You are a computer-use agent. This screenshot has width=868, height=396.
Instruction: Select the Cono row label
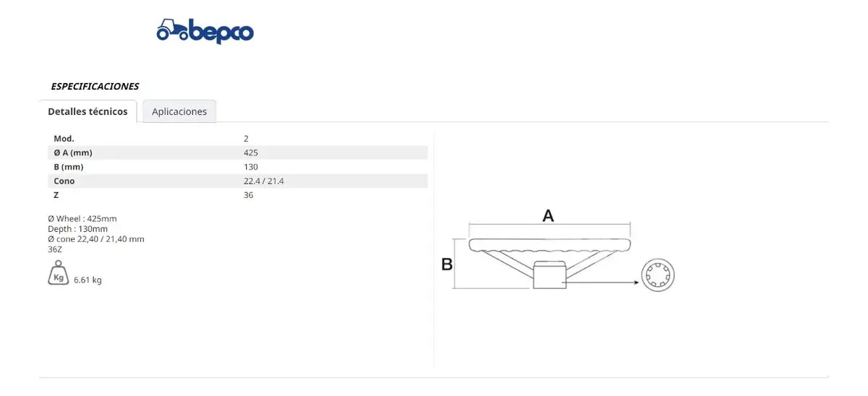point(64,181)
